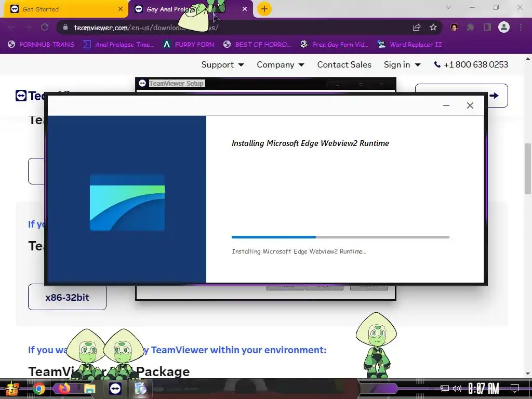The image size is (532, 399).
Task: Click the 'TeamViewer within your environment' heading
Action: (x=177, y=350)
